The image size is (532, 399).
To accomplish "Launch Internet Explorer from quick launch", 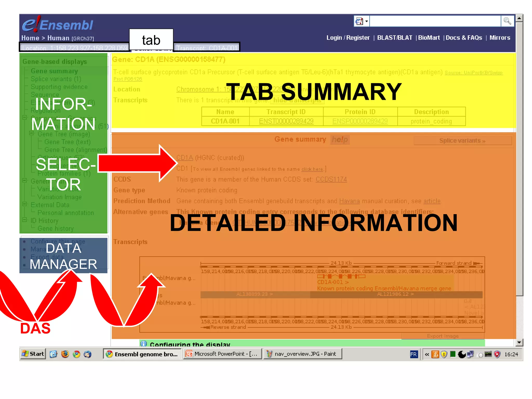I will (53, 354).
